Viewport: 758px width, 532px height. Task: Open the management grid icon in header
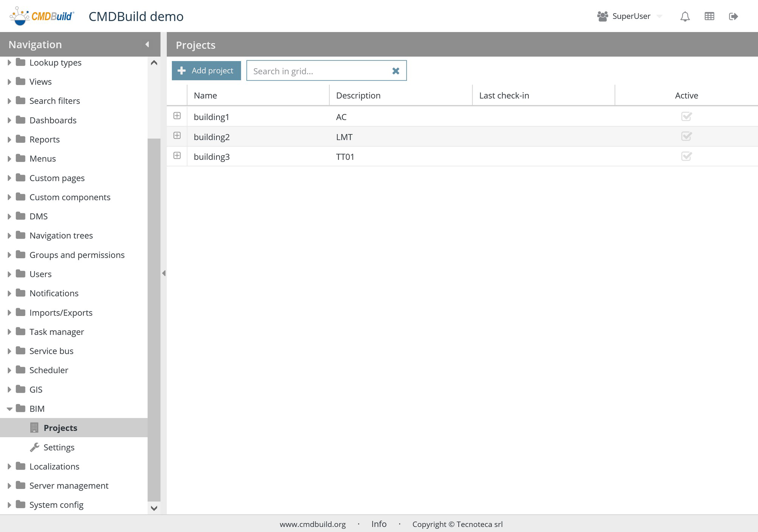tap(709, 16)
